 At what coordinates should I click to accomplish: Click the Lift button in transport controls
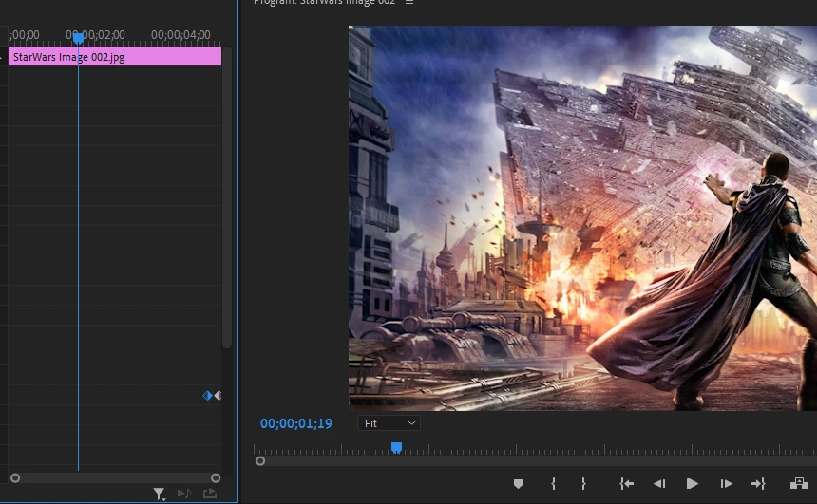pyautogui.click(x=799, y=484)
